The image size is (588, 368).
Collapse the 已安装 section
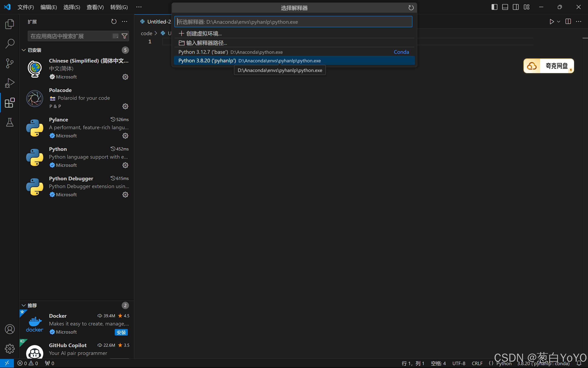pos(23,50)
